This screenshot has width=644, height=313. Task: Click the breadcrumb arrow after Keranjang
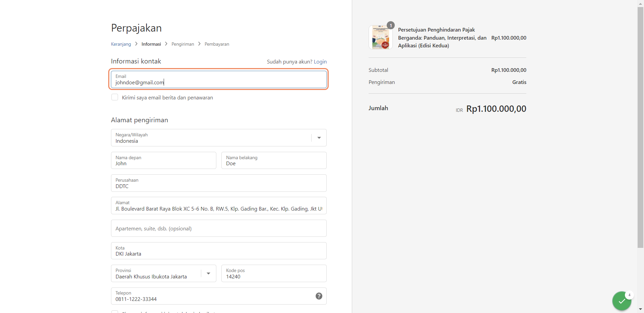tap(136, 44)
